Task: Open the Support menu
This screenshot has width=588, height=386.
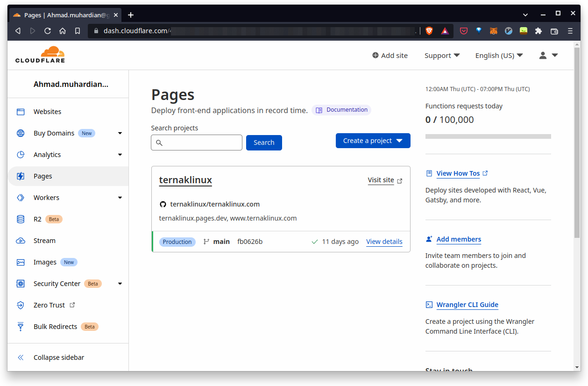Action: (x=441, y=55)
